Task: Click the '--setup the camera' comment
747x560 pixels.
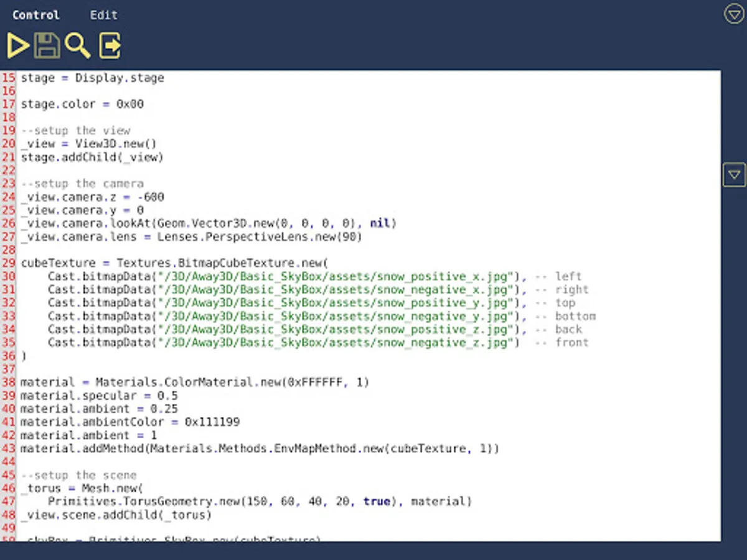Action: tap(82, 184)
